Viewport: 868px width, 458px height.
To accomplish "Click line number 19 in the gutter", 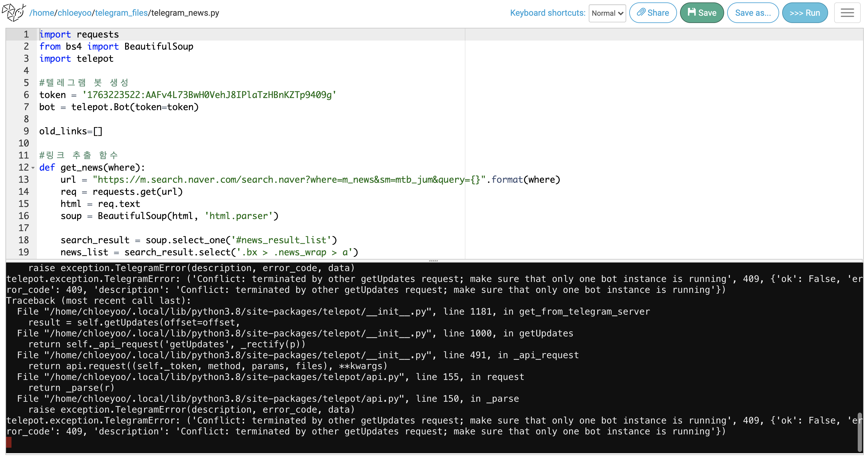I will (24, 252).
